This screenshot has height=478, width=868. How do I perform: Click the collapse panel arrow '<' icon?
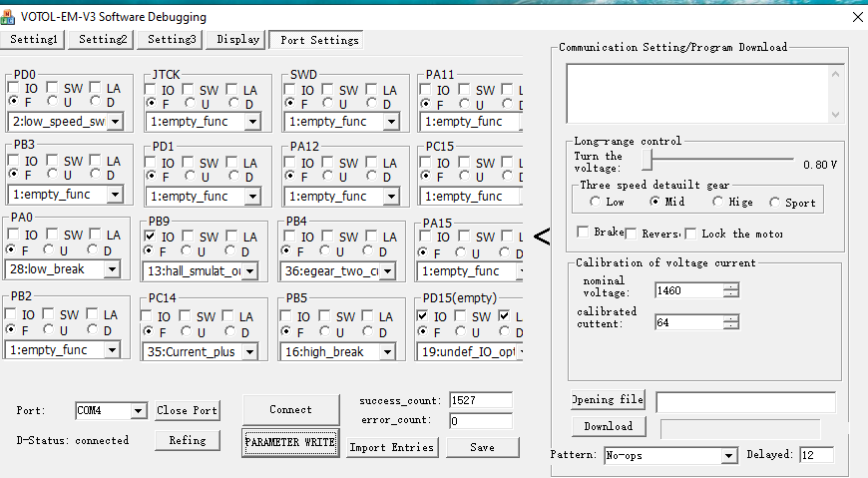[541, 237]
